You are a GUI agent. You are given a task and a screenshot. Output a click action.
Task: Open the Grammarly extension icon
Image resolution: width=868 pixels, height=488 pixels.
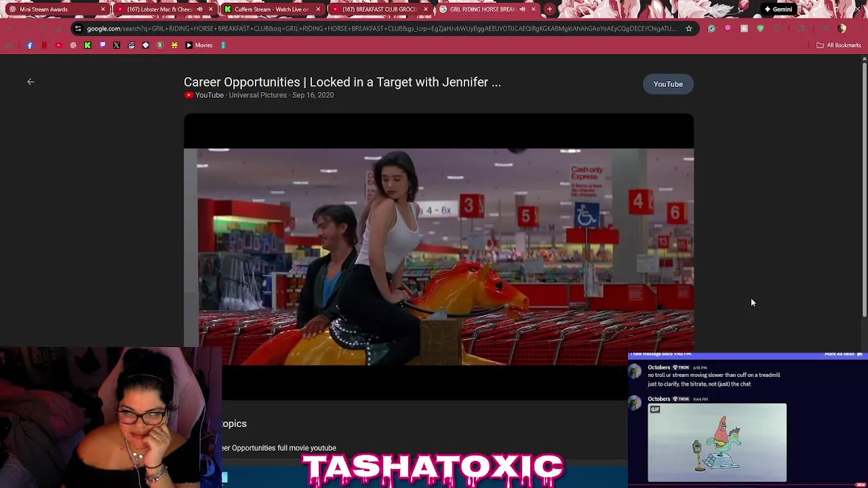pyautogui.click(x=711, y=28)
